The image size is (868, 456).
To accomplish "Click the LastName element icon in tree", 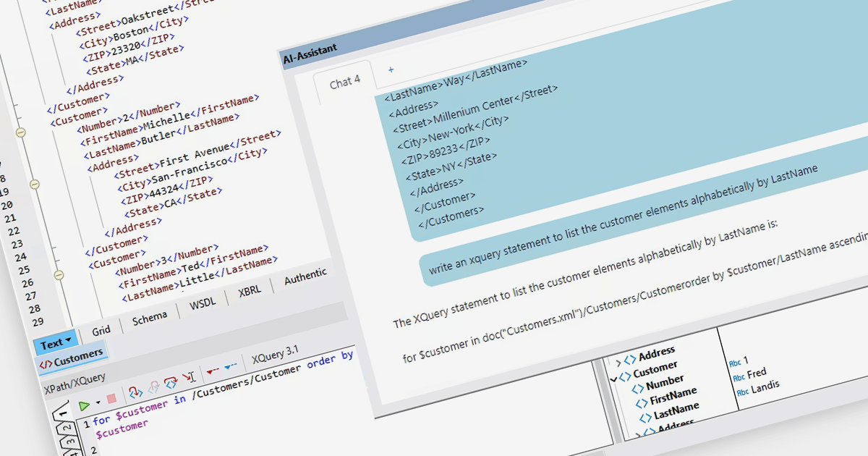I will pyautogui.click(x=646, y=417).
